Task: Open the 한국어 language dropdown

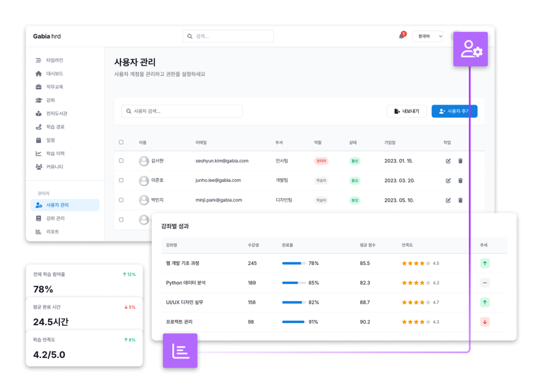Action: [427, 36]
